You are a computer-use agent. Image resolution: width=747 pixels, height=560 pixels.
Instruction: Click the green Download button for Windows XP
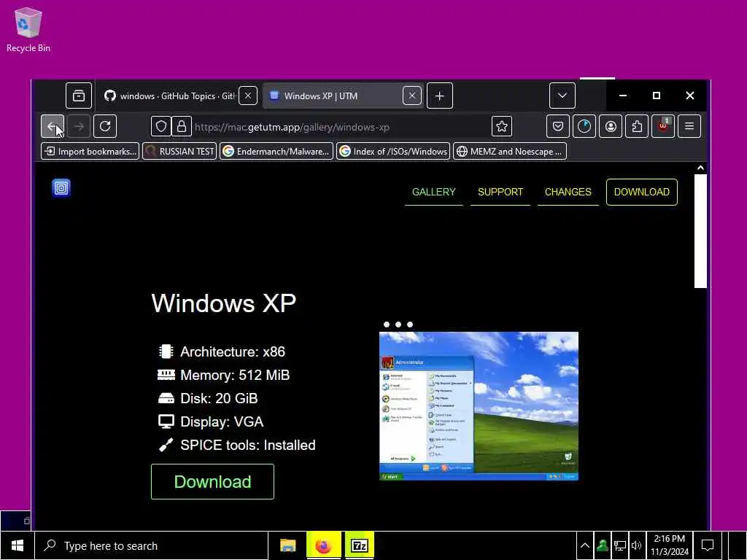coord(212,481)
